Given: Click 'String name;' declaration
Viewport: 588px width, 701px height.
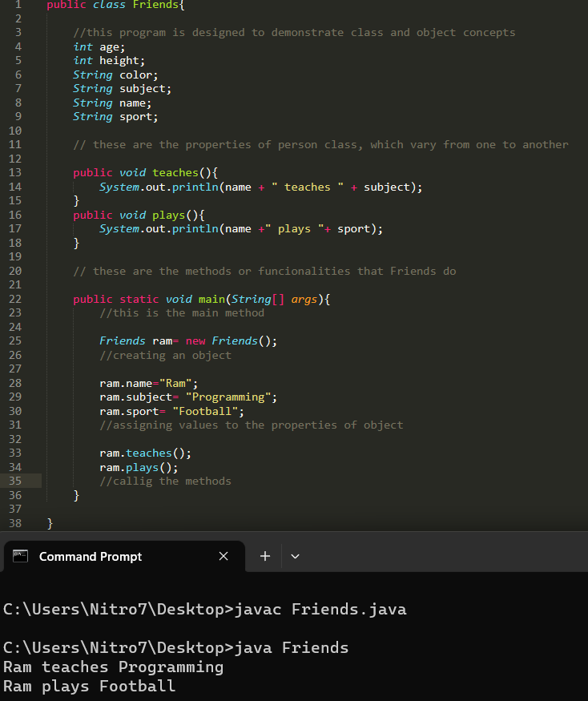Looking at the screenshot, I should (x=112, y=103).
